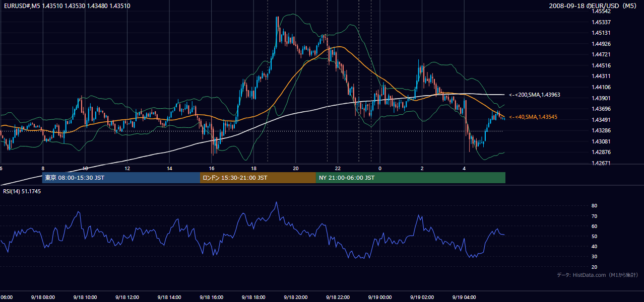The image size is (644, 302).
Task: Click hour label 14 above the Tokyo session bar
Action: click(x=169, y=169)
